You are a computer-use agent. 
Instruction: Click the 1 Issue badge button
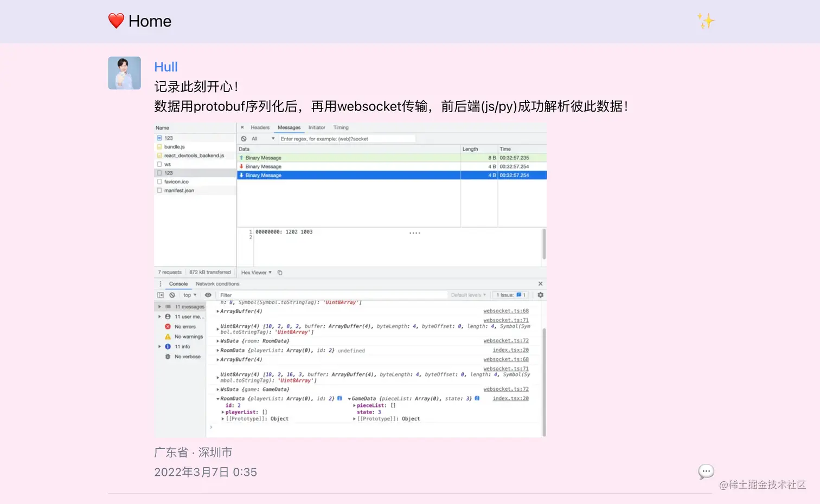[511, 295]
